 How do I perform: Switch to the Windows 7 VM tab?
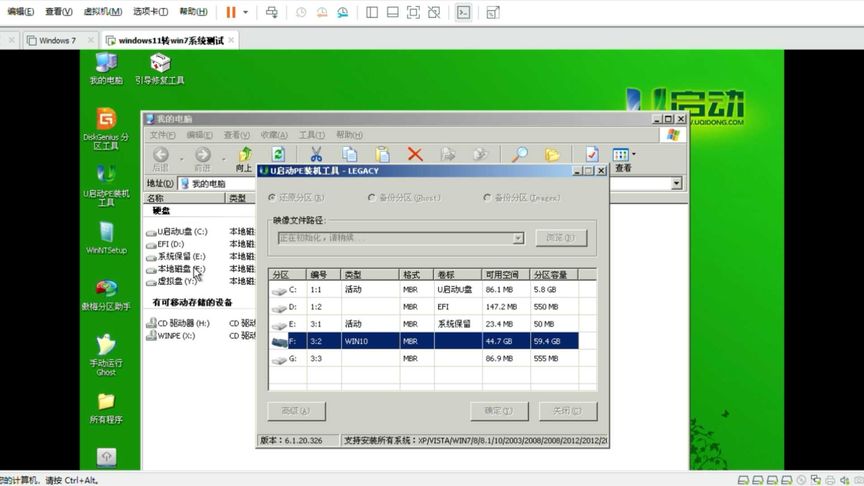57,40
